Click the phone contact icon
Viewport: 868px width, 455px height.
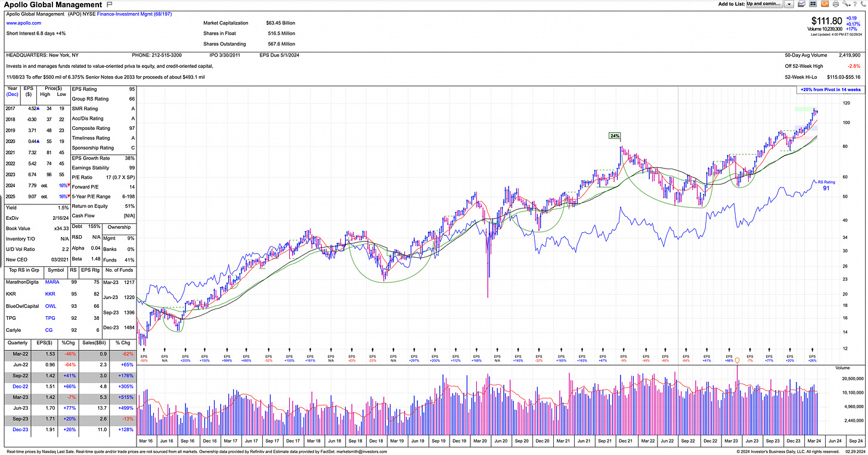click(x=863, y=4)
